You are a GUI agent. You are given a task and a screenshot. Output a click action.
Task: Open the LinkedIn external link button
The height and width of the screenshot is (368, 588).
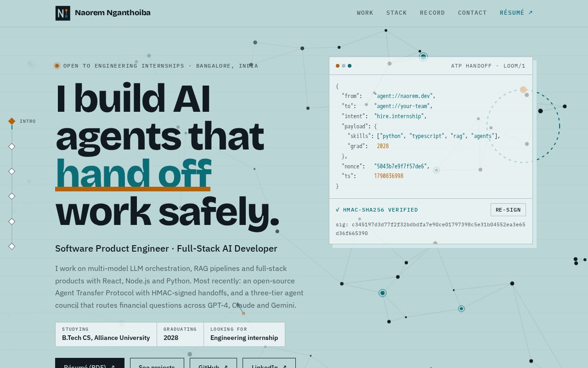point(269,363)
